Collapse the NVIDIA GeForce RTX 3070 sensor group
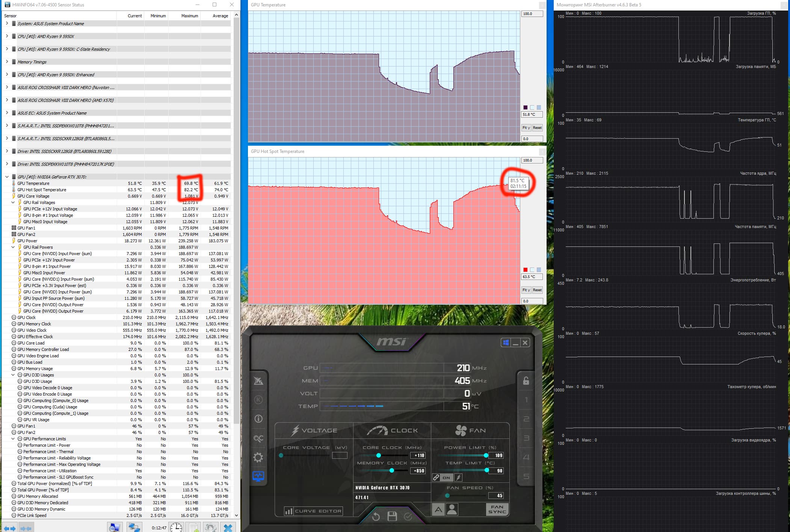 click(x=7, y=177)
